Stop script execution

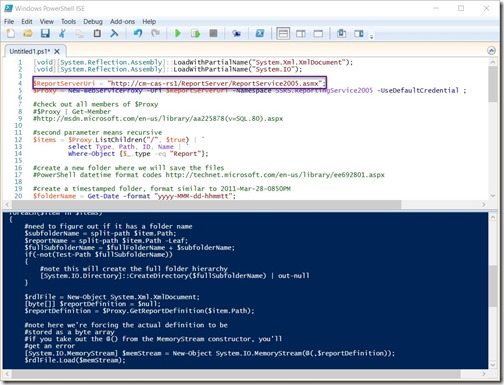(213, 33)
